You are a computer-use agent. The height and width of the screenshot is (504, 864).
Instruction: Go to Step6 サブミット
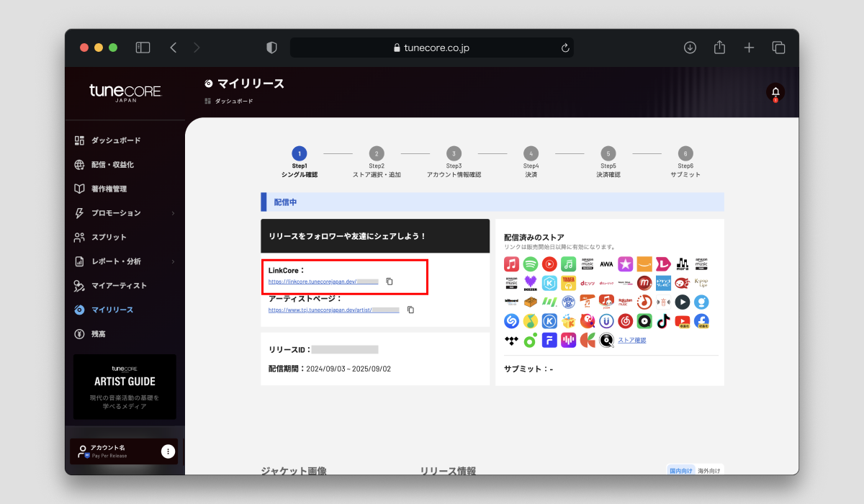685,161
